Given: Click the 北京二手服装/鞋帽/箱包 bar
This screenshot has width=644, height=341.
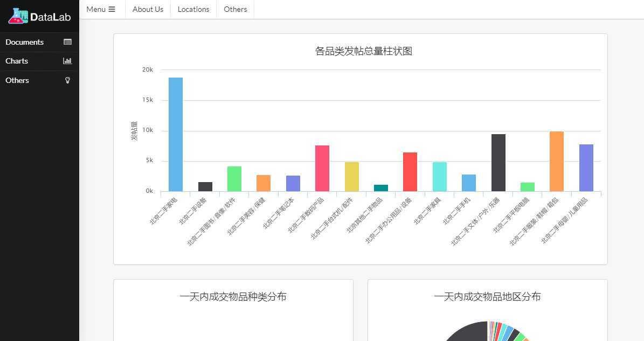Looking at the screenshot, I should 557,161.
